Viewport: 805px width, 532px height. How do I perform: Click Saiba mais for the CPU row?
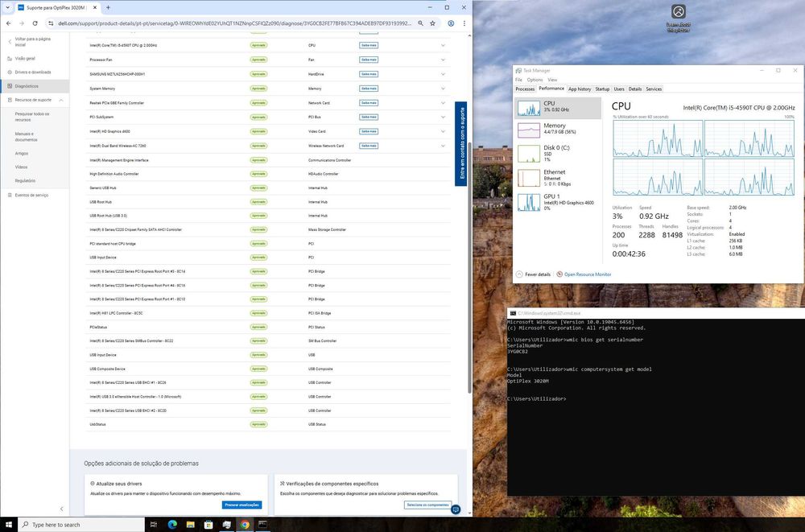[x=369, y=45]
